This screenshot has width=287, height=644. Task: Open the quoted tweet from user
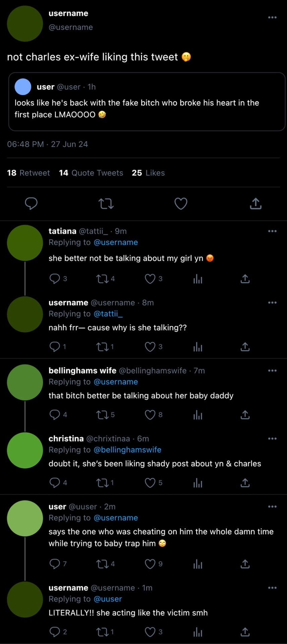point(147,102)
